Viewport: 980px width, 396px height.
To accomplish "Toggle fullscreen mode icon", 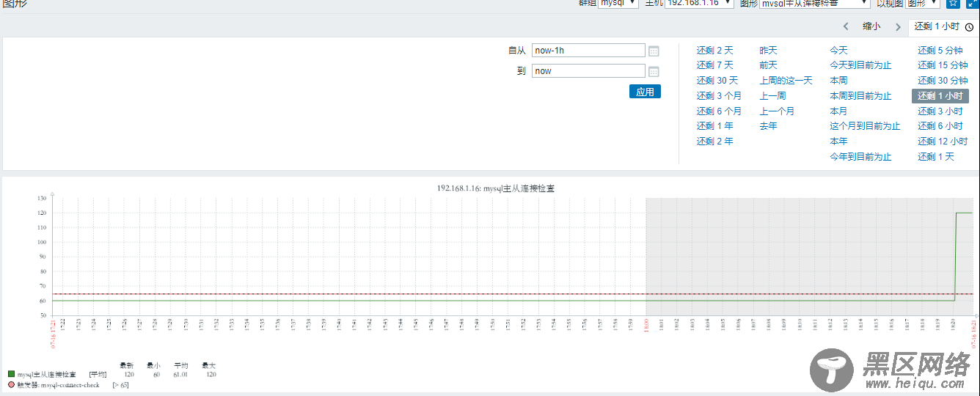I will click(x=972, y=3).
